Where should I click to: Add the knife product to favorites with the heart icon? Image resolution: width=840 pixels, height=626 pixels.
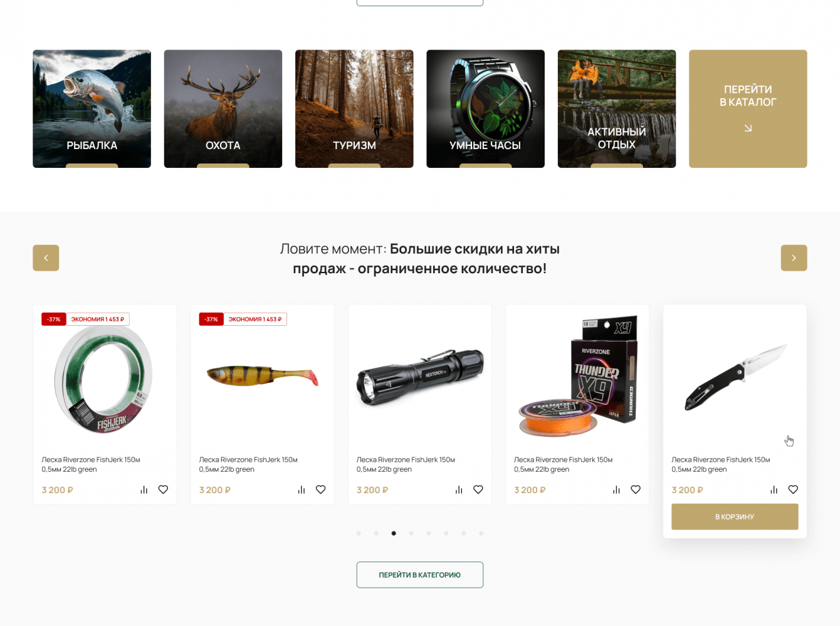point(793,489)
